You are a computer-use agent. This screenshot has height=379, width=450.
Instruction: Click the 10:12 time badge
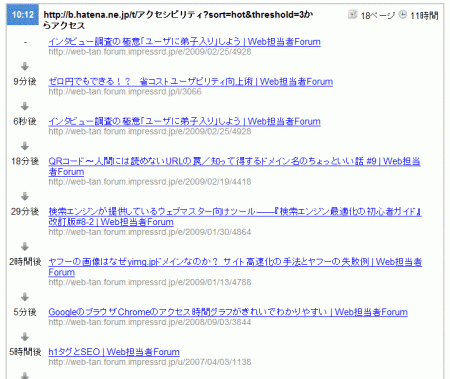(23, 15)
